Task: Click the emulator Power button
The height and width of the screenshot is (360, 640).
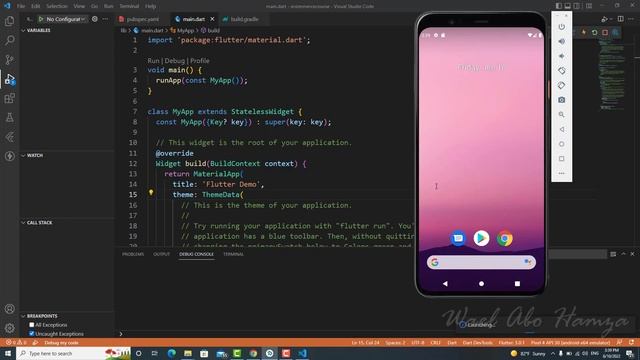Action: 562,27
